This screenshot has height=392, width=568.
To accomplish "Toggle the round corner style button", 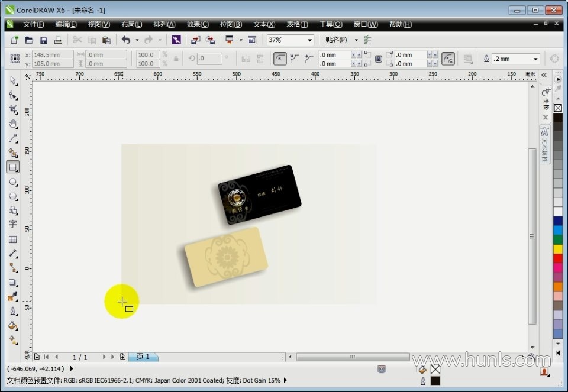I will [x=279, y=59].
